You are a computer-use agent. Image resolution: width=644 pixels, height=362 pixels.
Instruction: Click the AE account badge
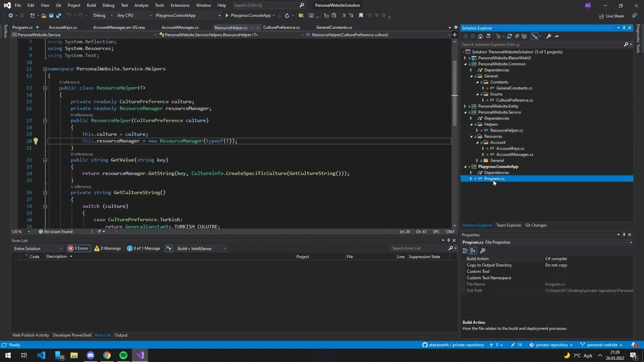coord(588,6)
